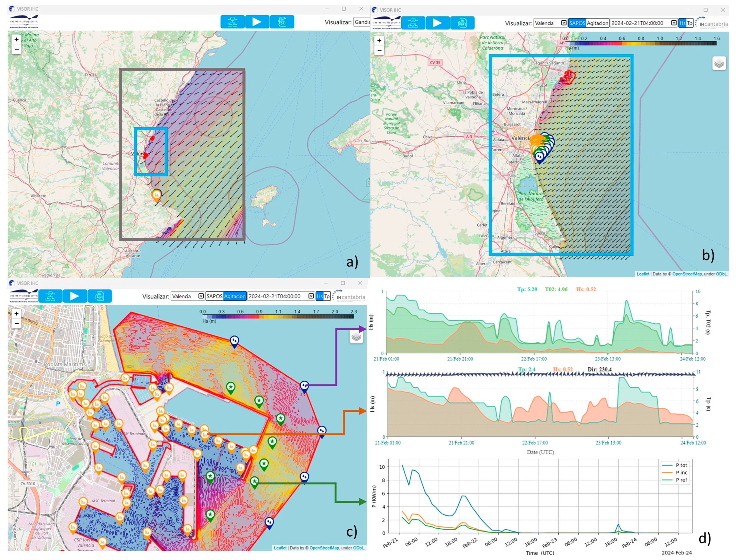Click the flowchart diagram icon in panel a
The height and width of the screenshot is (560, 736).
click(x=232, y=22)
